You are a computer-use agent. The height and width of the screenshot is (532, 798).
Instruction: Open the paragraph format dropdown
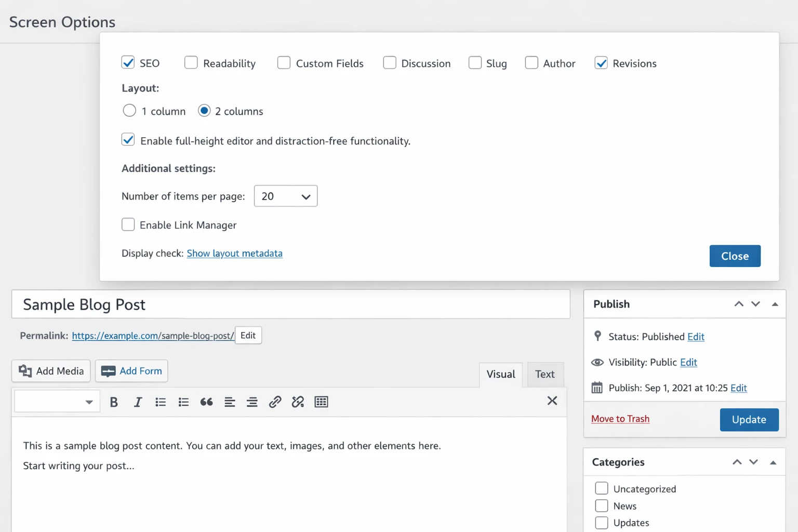[x=57, y=402]
